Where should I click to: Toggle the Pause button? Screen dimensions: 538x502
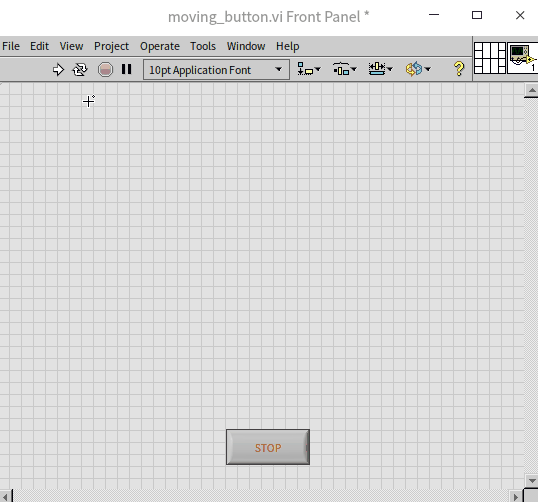point(127,69)
